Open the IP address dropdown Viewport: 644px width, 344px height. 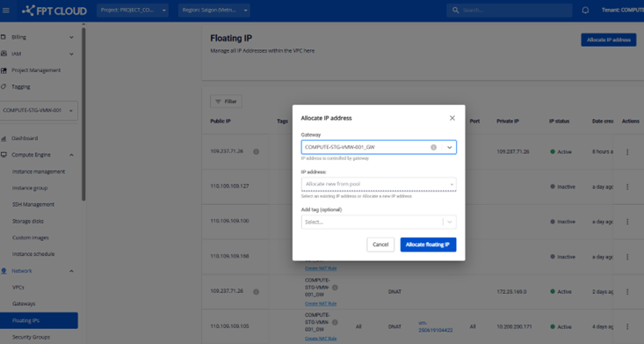[379, 184]
